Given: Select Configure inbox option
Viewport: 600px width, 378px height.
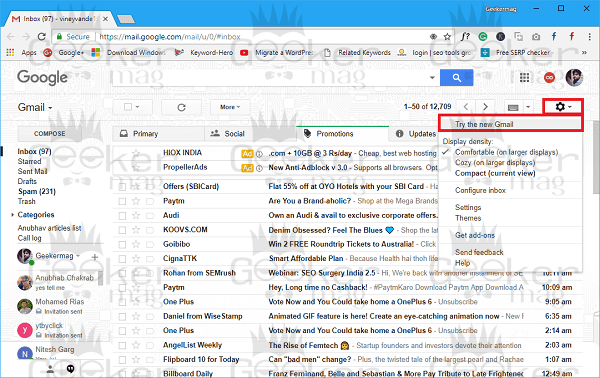Looking at the screenshot, I should (x=480, y=190).
